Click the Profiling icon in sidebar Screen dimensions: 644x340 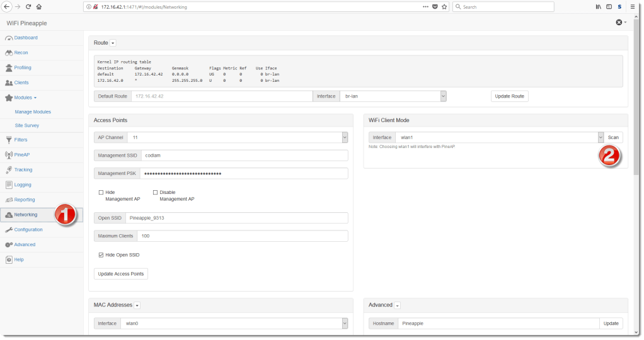(9, 68)
